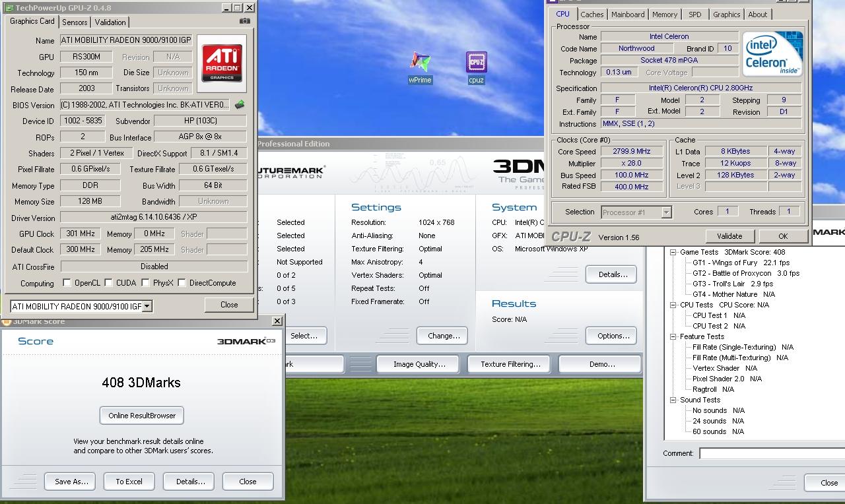Open the Mainboard tab in CPU-Z

(x=628, y=15)
